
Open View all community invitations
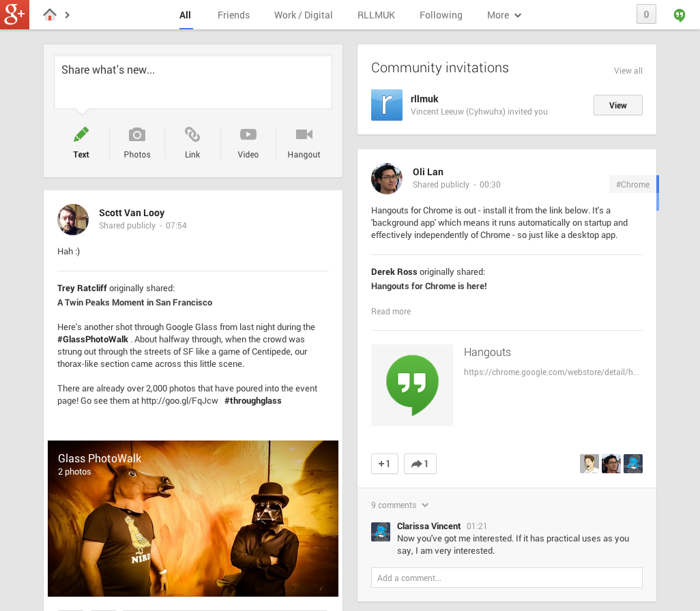click(628, 70)
